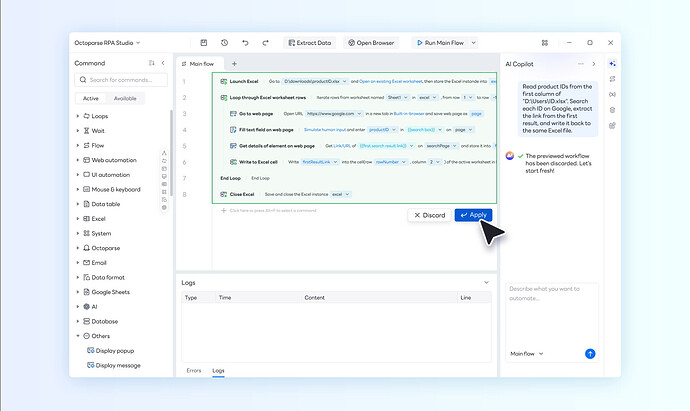
Task: Click the Built-in-browser link in step 3
Action: 409,114
